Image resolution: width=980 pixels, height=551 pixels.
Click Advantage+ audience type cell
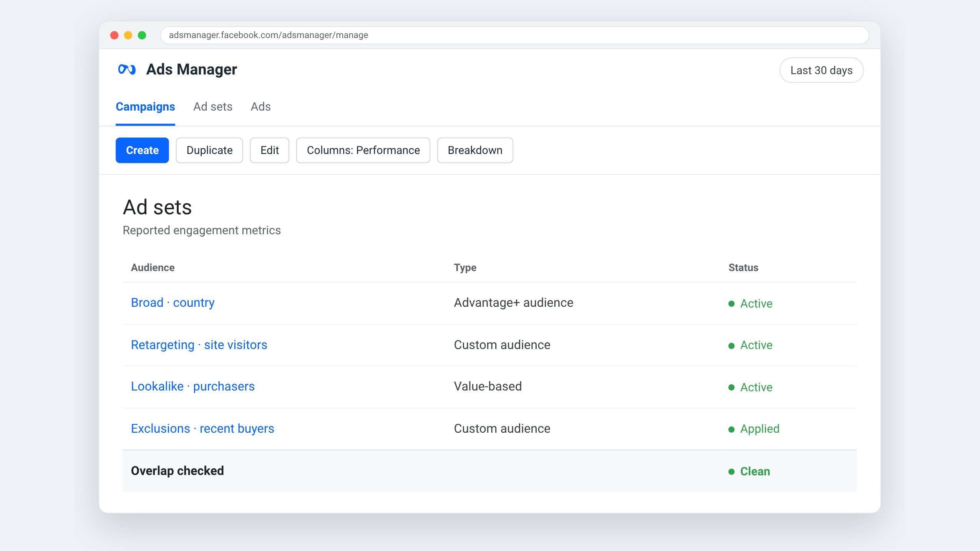514,303
